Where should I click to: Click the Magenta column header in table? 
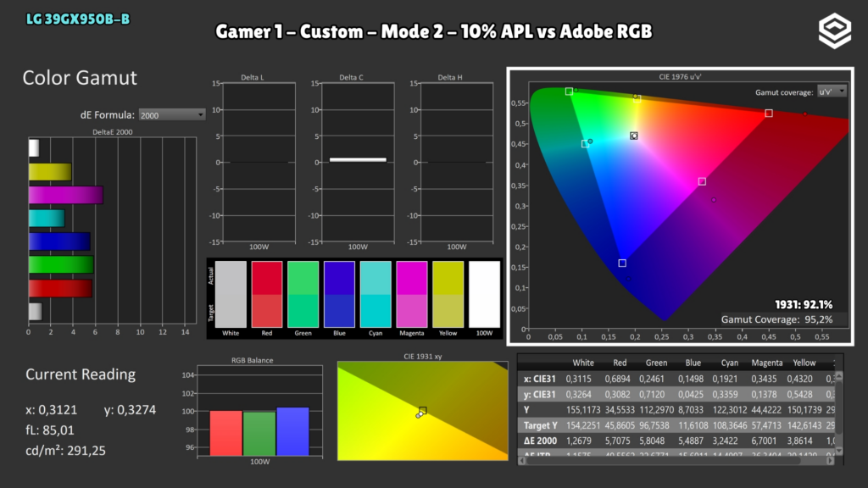[766, 363]
